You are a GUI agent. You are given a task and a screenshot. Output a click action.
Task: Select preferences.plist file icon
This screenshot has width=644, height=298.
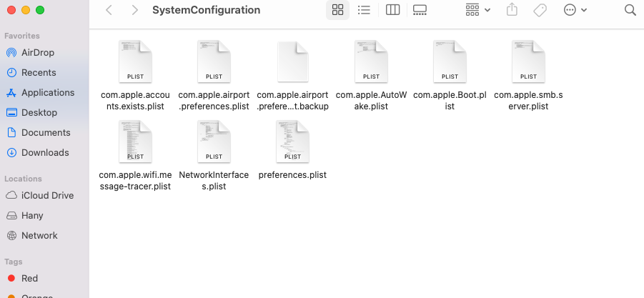tap(292, 141)
